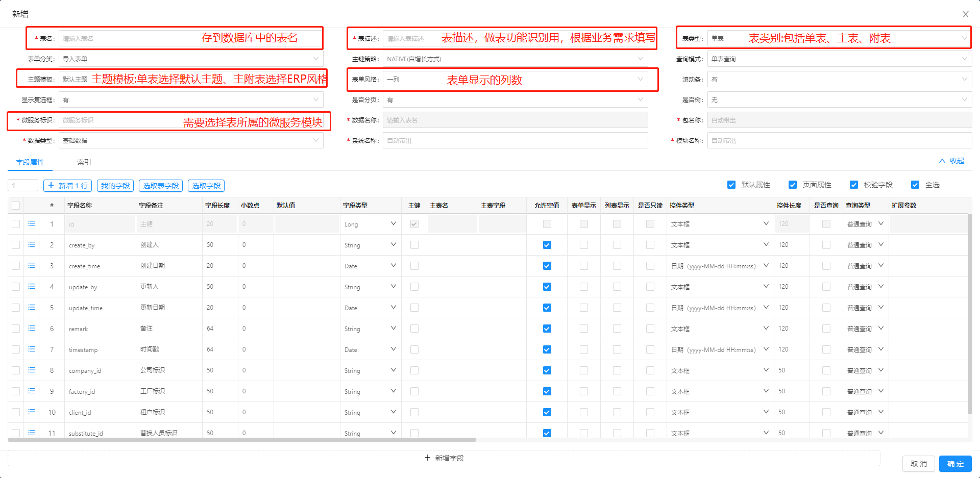980x478 pixels.
Task: Confirm with the 确定 button
Action: 955,464
